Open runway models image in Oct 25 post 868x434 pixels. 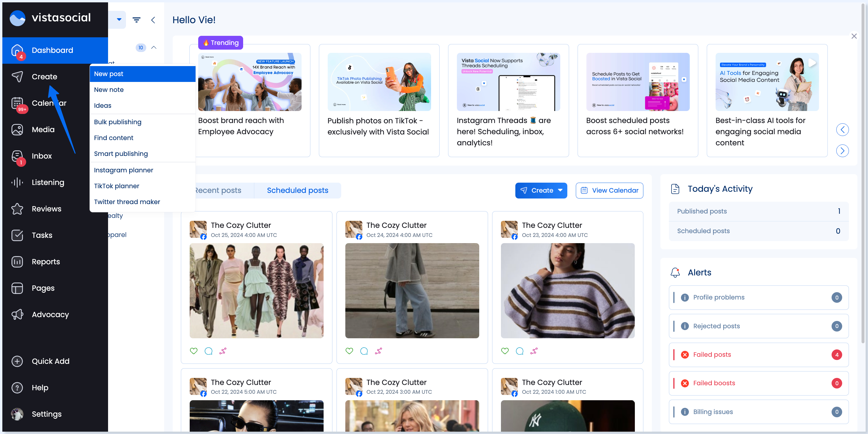[x=256, y=290]
